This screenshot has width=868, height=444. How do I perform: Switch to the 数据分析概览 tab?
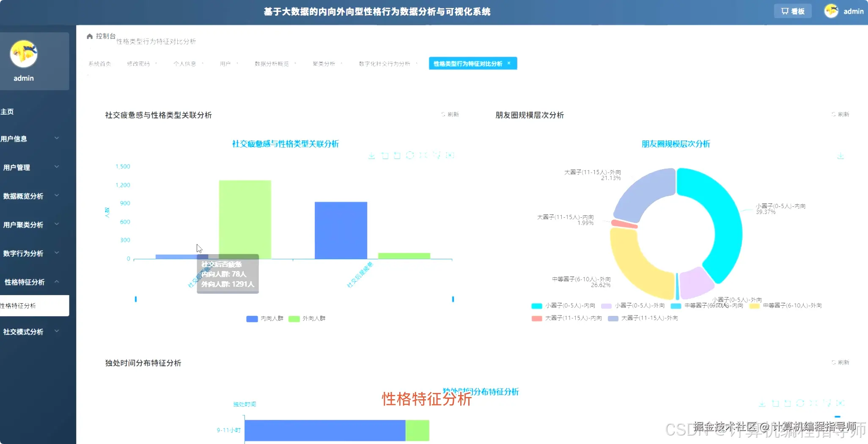pos(272,64)
